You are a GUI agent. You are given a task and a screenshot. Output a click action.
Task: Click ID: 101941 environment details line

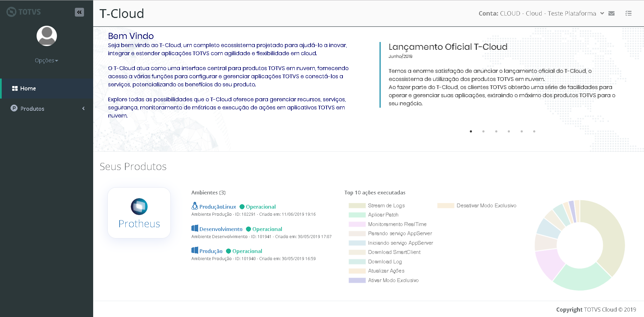pos(262,237)
